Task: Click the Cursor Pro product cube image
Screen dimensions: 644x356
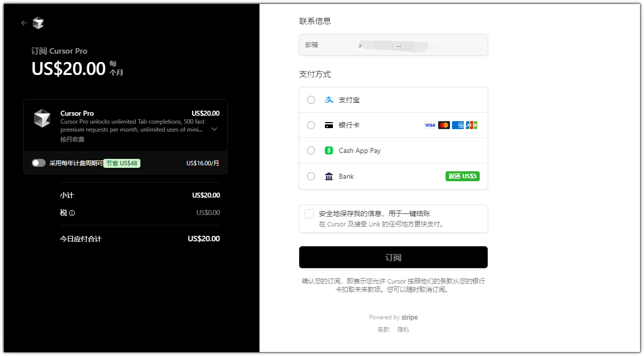Action: (x=42, y=118)
